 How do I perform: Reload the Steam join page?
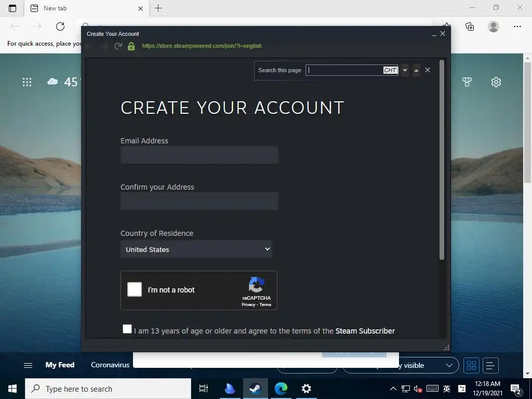point(118,46)
